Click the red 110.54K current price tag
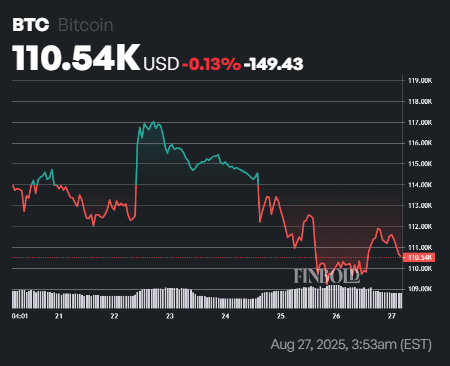 click(419, 257)
